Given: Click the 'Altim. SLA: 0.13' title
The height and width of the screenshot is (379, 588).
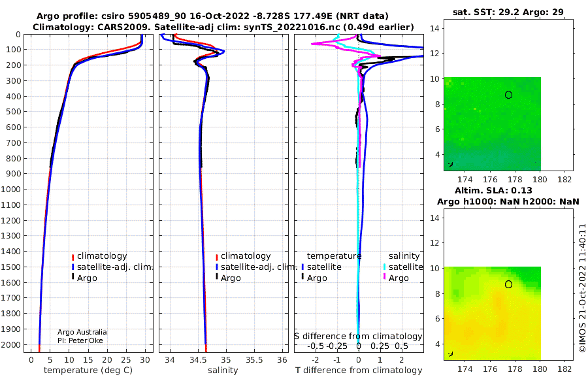Looking at the screenshot, I should pos(493,190).
